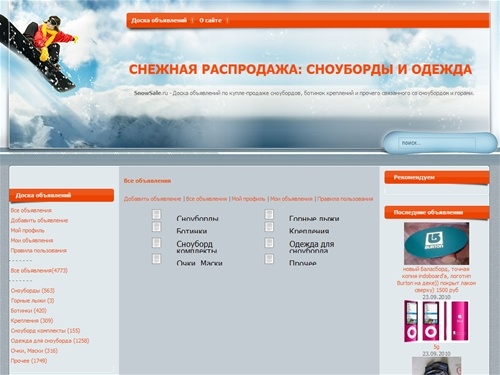Open Правила пользования in the center links bar
The height and width of the screenshot is (375, 500).
pos(345,199)
